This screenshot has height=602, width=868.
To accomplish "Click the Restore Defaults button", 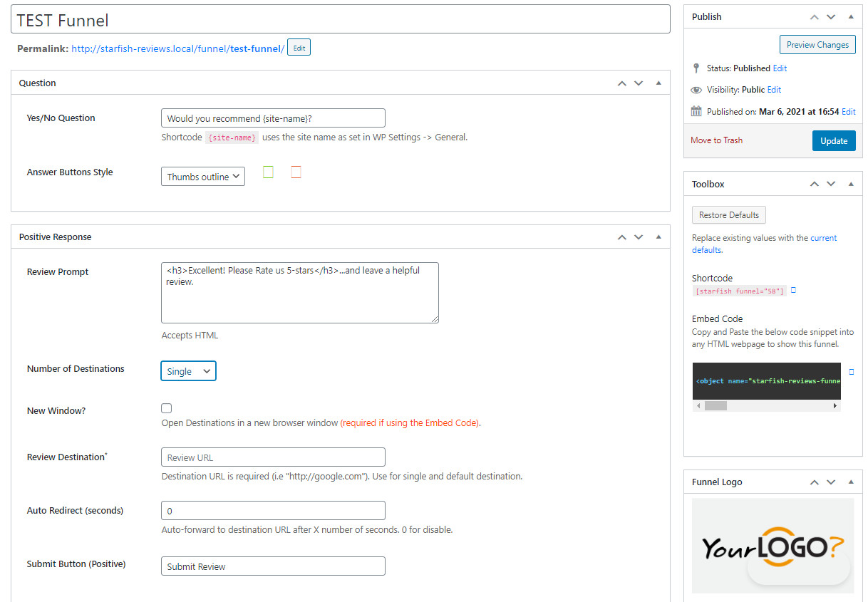I will click(728, 214).
